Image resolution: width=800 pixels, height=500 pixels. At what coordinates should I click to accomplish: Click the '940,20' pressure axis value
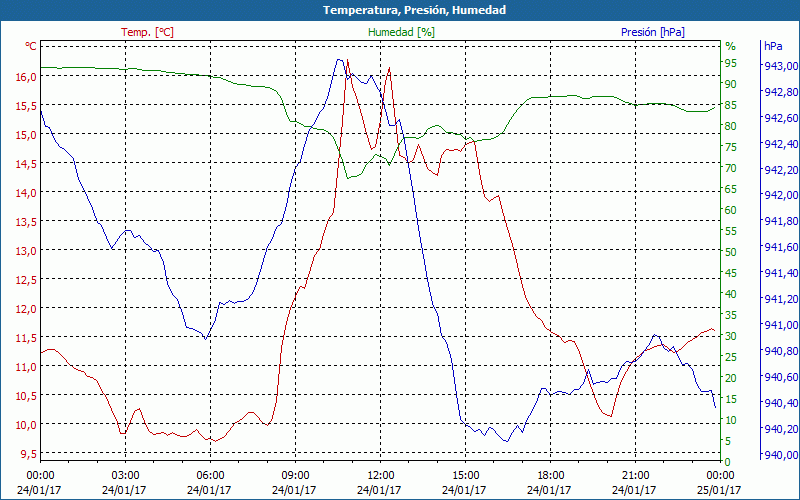pyautogui.click(x=781, y=429)
